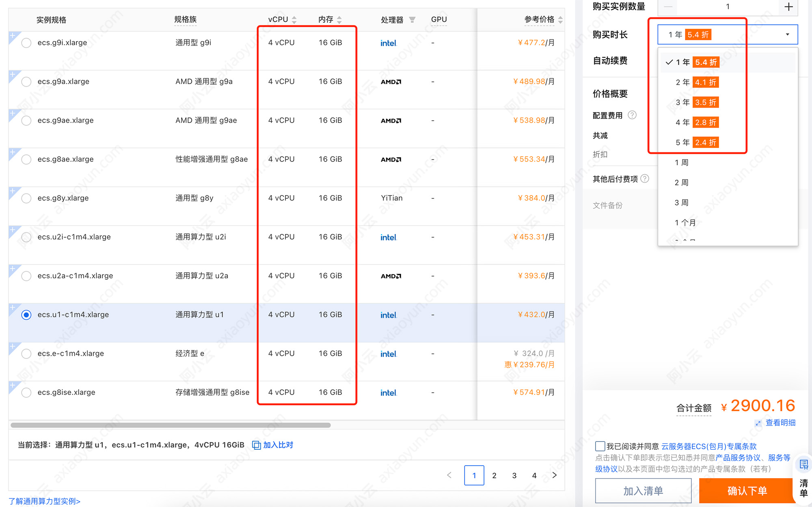Click price ¥477.2/月 for g9i
This screenshot has height=507, width=812.
tap(536, 43)
